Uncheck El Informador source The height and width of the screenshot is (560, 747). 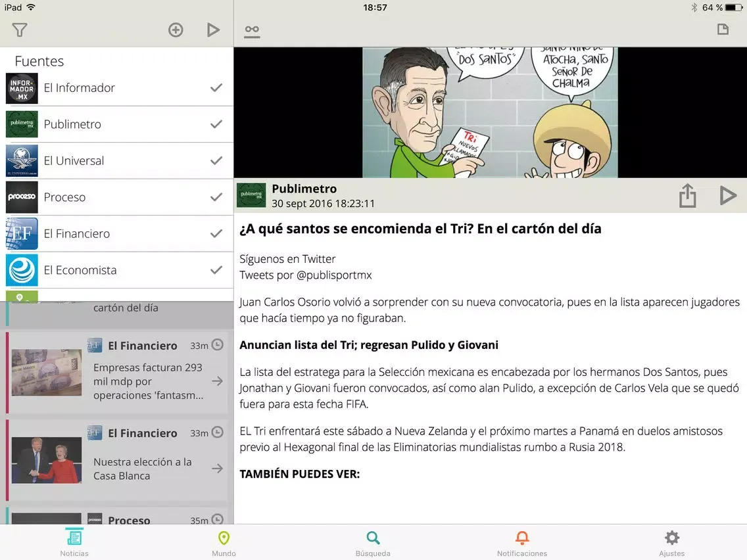tap(216, 87)
